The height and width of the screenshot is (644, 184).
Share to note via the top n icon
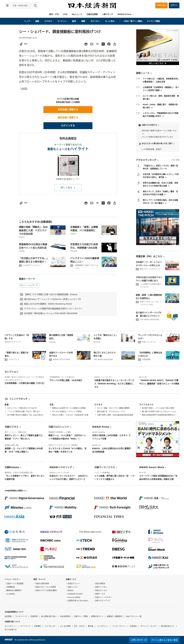(x=97, y=44)
